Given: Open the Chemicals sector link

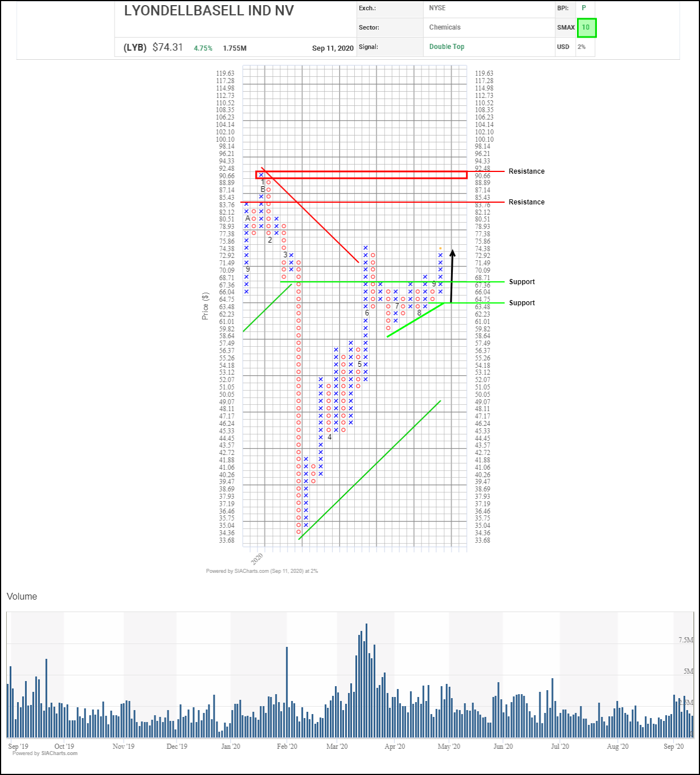Looking at the screenshot, I should (x=445, y=27).
